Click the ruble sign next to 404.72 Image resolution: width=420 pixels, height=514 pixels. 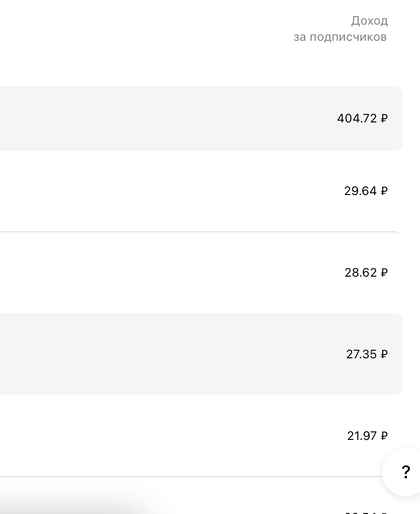384,118
